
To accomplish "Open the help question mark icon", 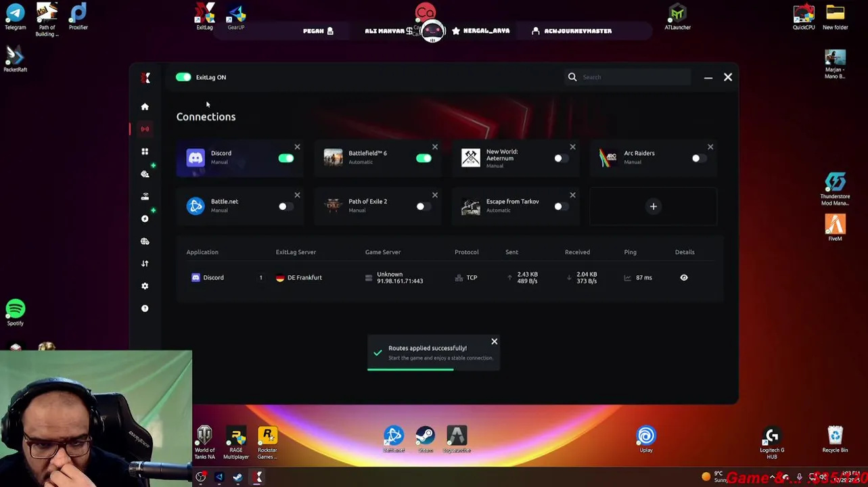I will point(145,308).
